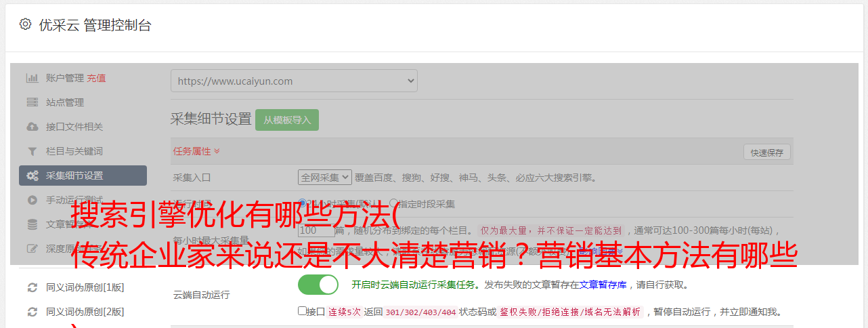The image size is (868, 328).
Task: Click refresh icon for 同义词伪原创[2版]
Action: [x=32, y=312]
